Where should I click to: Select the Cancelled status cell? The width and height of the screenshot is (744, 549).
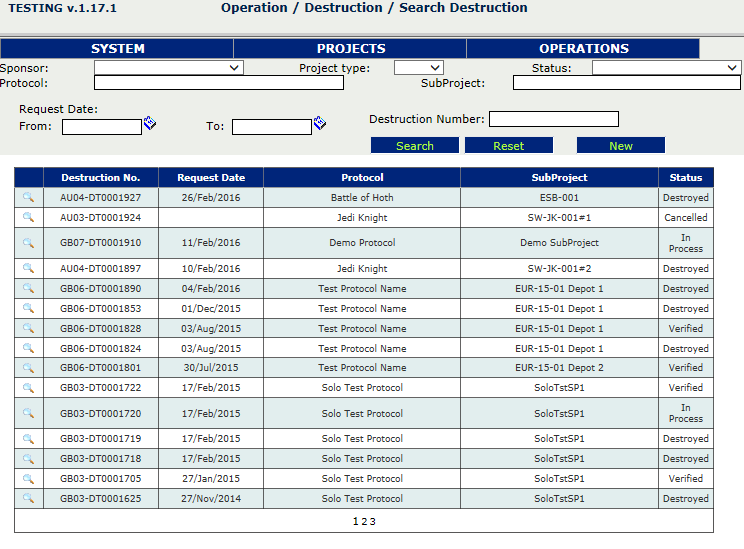686,217
